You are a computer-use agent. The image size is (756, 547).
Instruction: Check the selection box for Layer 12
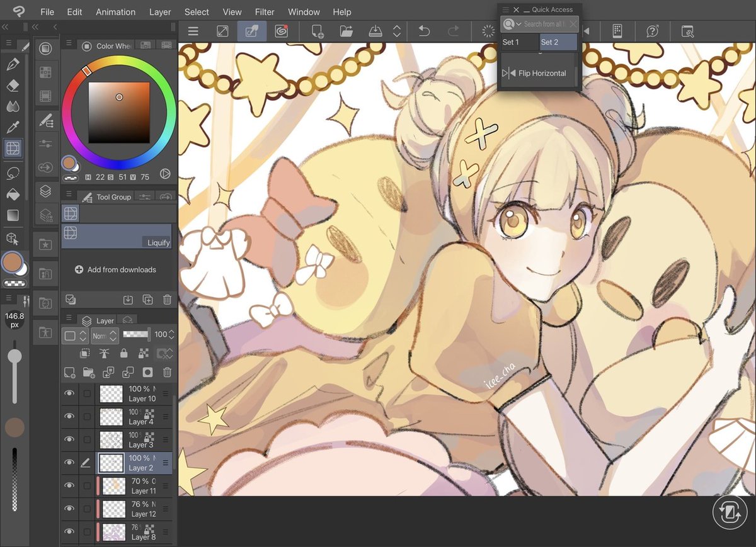tap(87, 509)
